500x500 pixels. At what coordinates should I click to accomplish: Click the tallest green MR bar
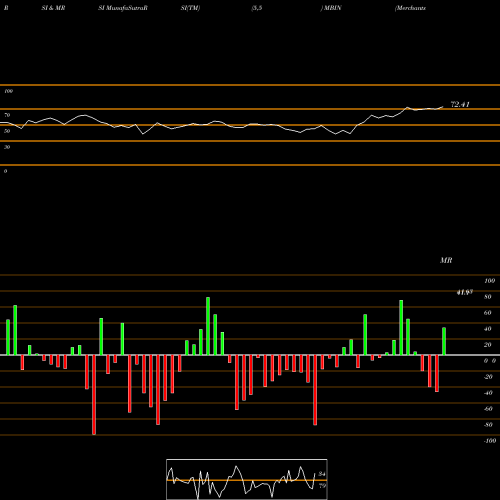pyautogui.click(x=208, y=326)
